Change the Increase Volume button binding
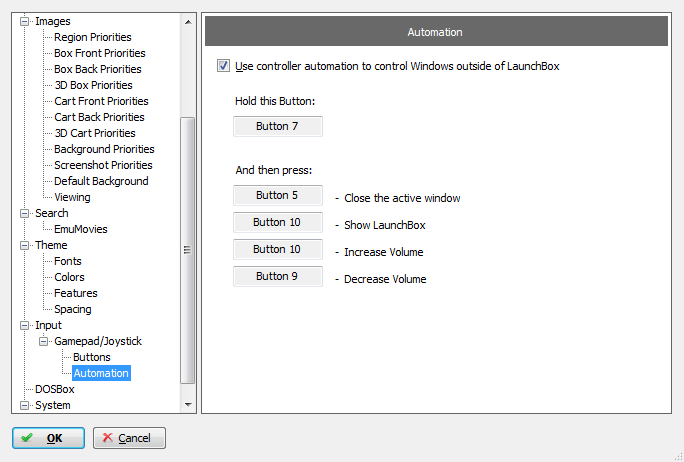Image resolution: width=684 pixels, height=462 pixels. click(x=278, y=249)
